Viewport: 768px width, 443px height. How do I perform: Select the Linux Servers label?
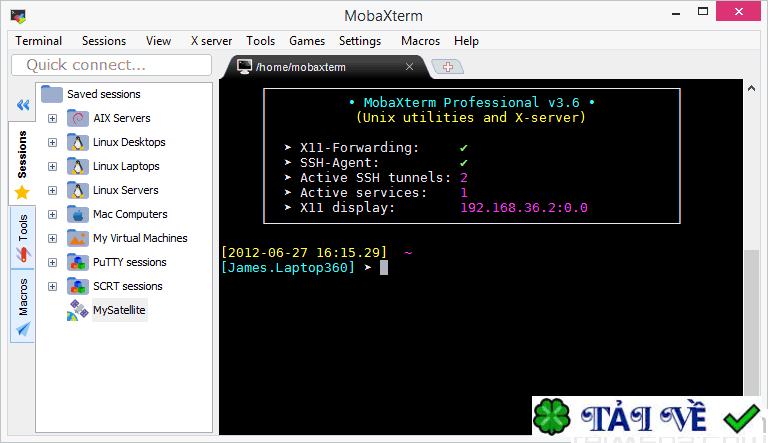coord(126,190)
